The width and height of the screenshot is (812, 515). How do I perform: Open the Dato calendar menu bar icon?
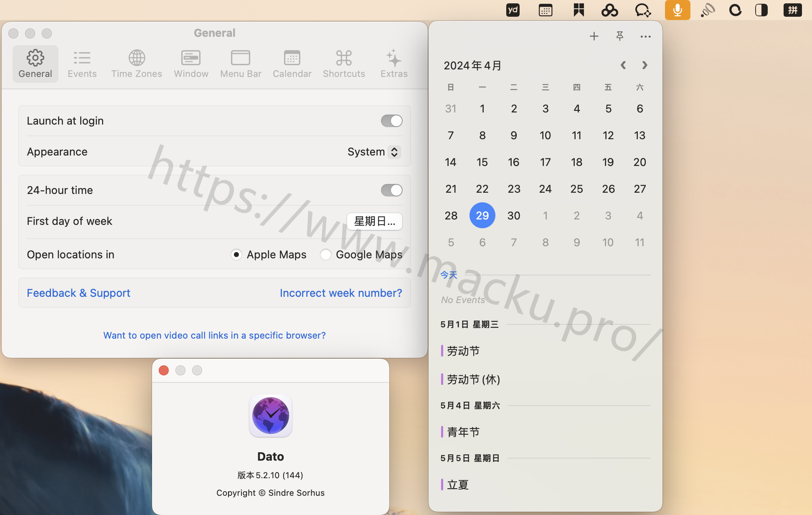pyautogui.click(x=546, y=10)
